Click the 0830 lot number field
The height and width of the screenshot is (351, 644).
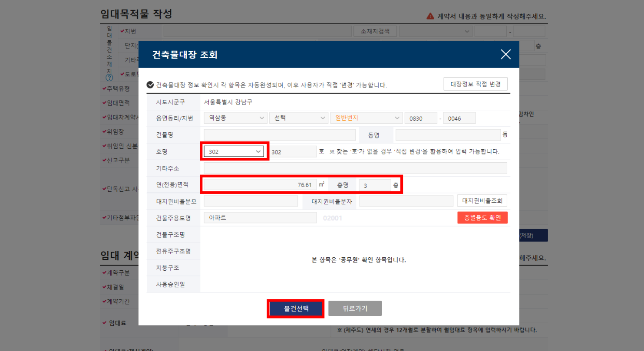[421, 118]
